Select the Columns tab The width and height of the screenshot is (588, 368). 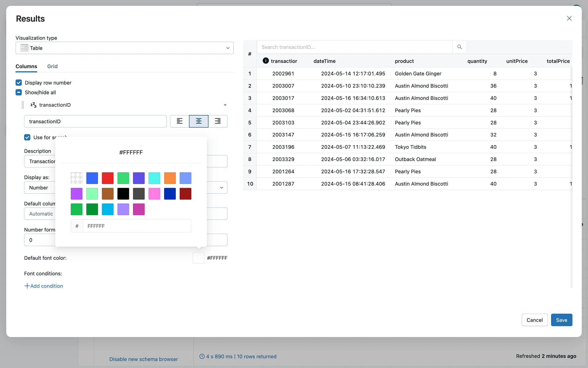point(26,66)
